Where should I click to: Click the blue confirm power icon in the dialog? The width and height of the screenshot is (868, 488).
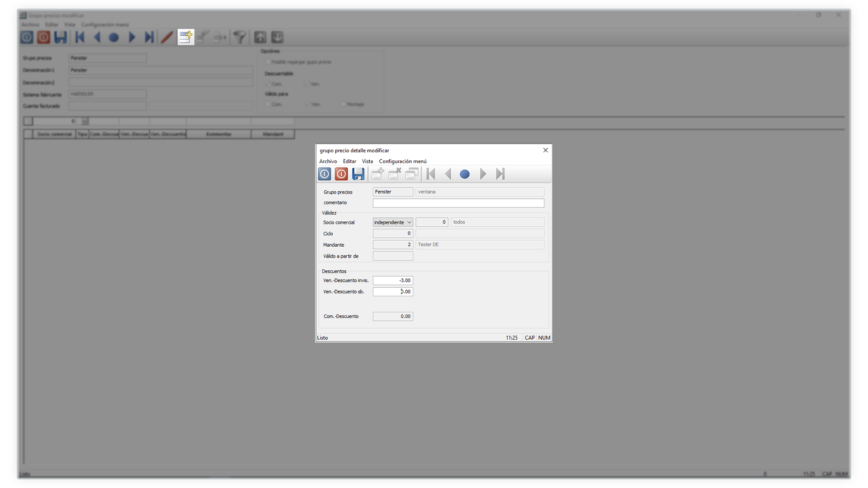tap(325, 174)
